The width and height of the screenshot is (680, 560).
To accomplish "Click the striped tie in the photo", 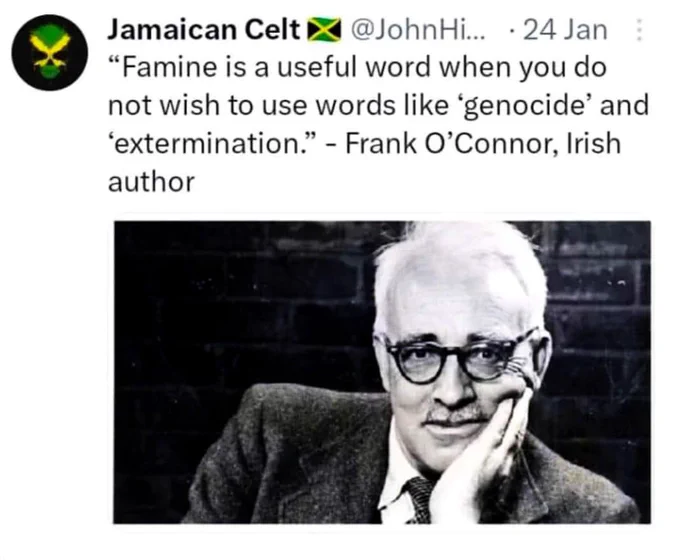I will pyautogui.click(x=418, y=499).
